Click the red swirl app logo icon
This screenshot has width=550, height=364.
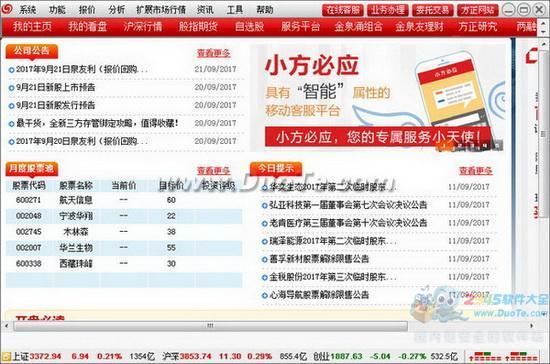pyautogui.click(x=6, y=8)
